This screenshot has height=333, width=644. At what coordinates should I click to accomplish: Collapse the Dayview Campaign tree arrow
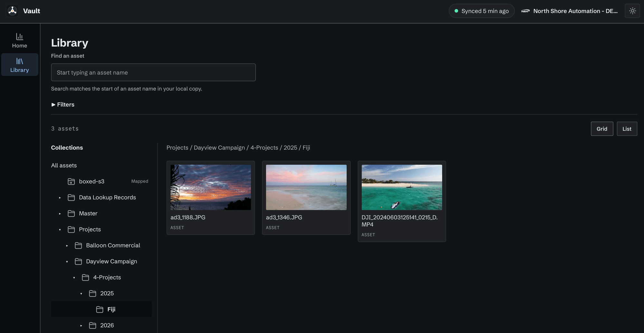[67, 262]
